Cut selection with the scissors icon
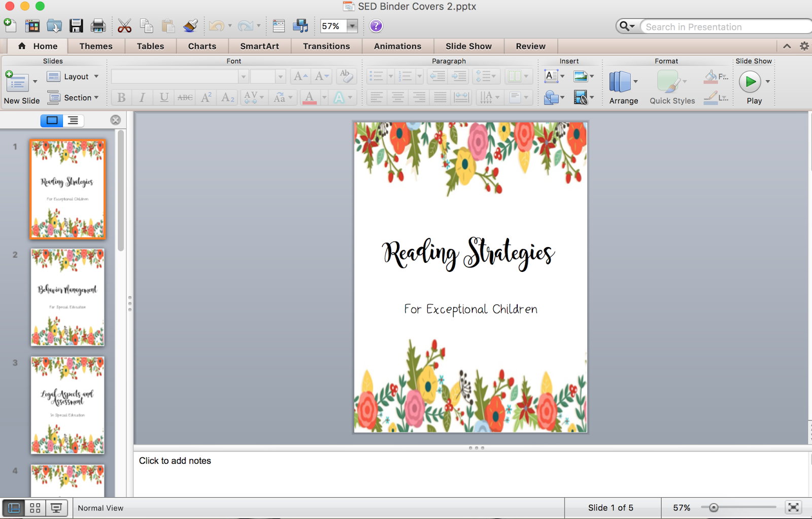812x519 pixels. coord(124,26)
